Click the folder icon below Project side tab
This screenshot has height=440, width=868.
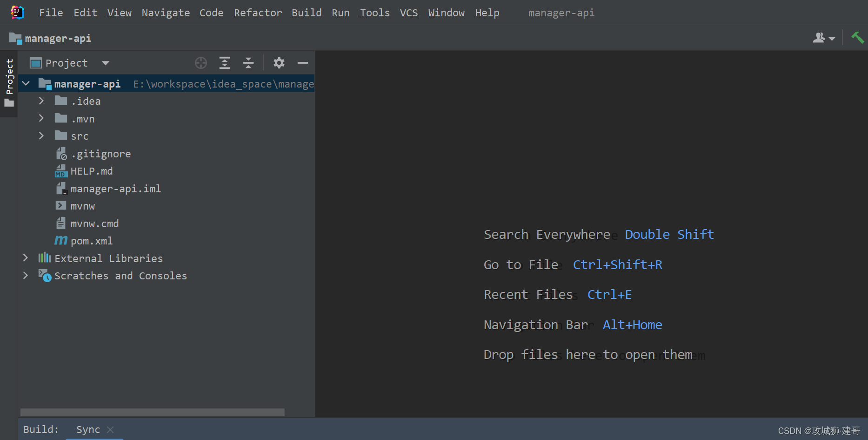pos(9,103)
